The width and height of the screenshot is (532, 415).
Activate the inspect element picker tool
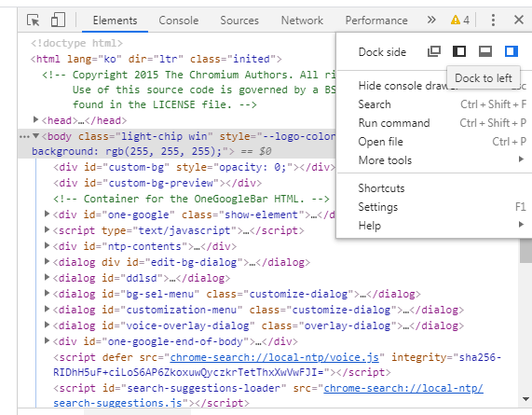34,20
